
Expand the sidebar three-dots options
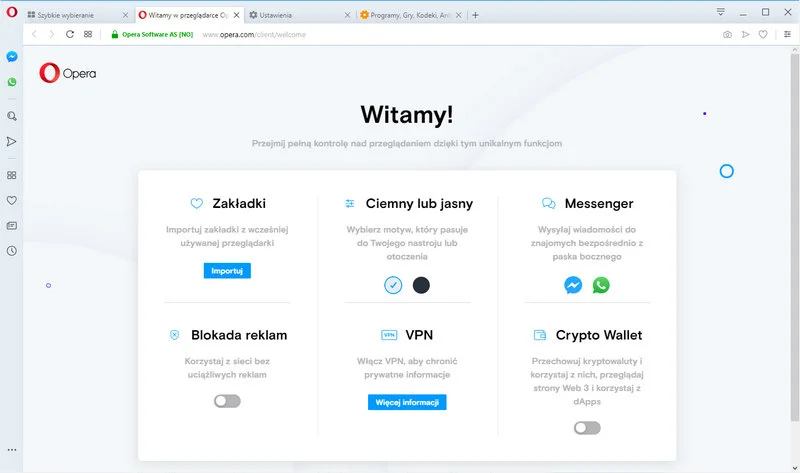tap(12, 450)
